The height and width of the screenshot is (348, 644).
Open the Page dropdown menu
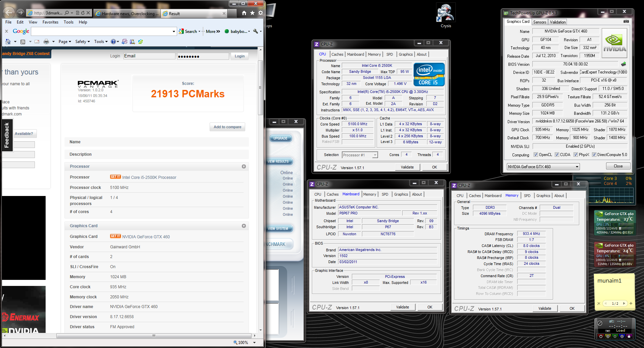click(65, 42)
